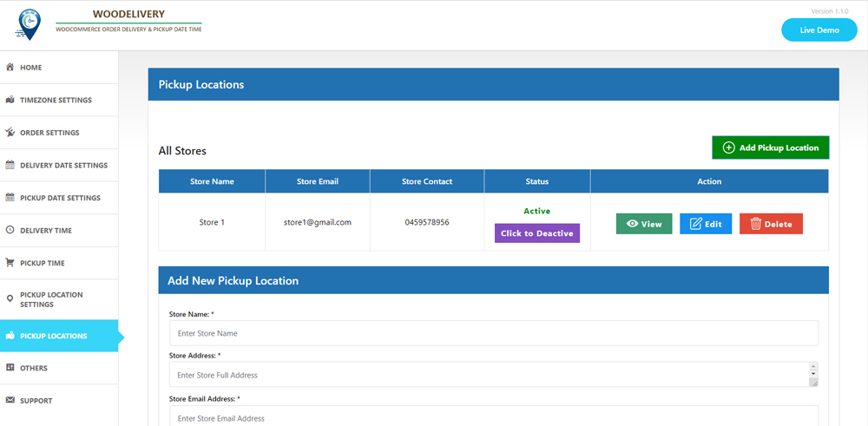The width and height of the screenshot is (868, 426).
Task: Click the Support envelope icon
Action: click(10, 401)
